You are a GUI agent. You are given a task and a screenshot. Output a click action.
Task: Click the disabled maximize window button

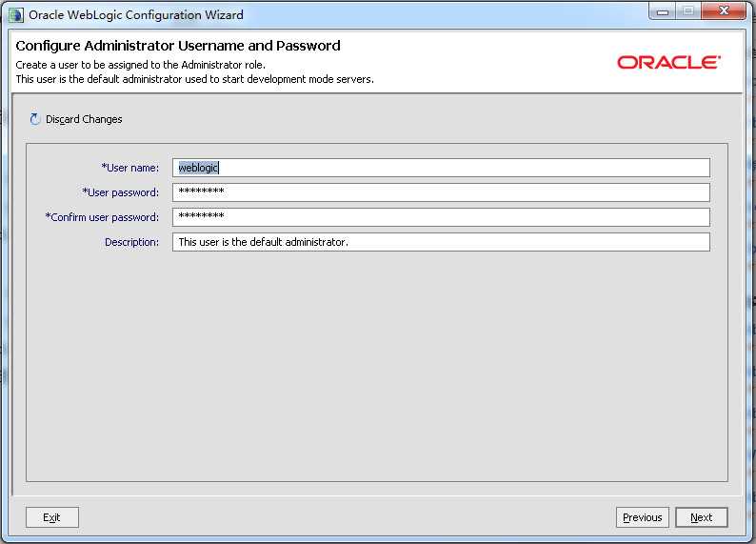(688, 11)
